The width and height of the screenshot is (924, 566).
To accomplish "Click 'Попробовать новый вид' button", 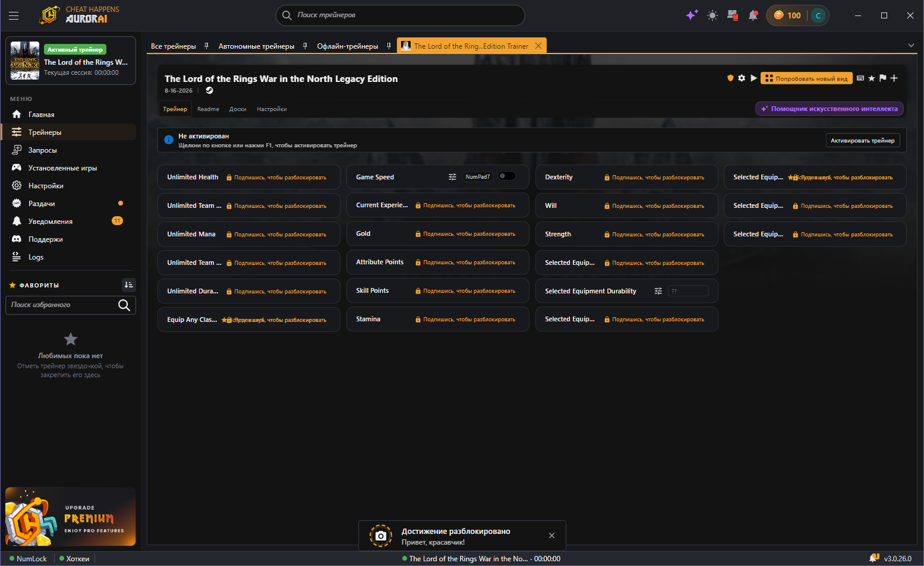I will [806, 78].
